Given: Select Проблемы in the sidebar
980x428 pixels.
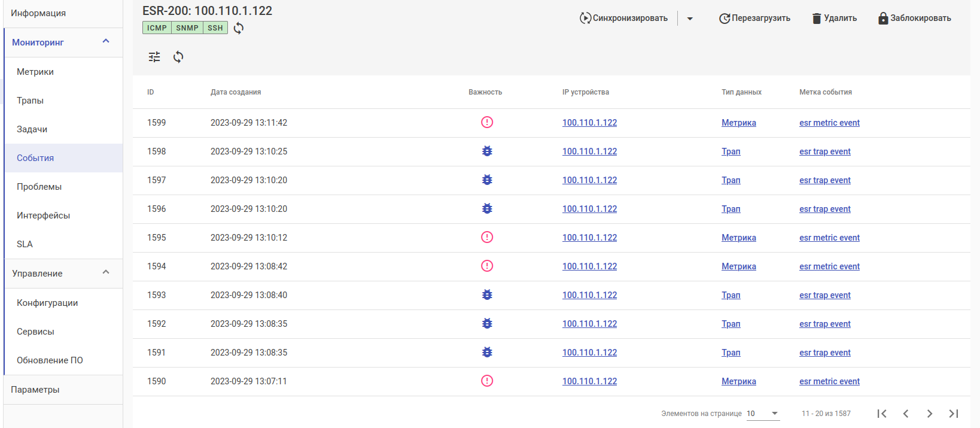Looking at the screenshot, I should click(x=39, y=187).
